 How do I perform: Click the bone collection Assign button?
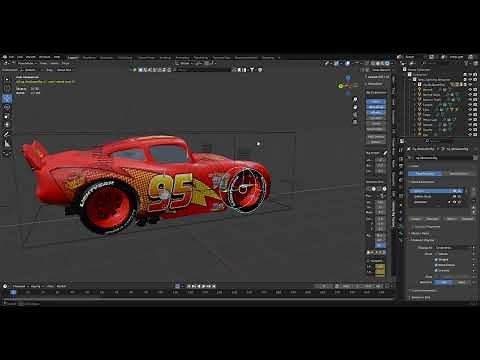415,219
